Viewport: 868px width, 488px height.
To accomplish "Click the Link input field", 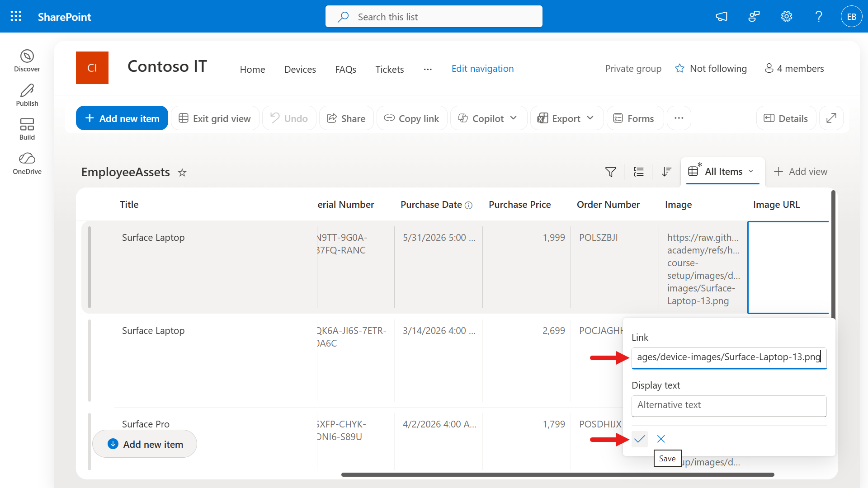I will (729, 358).
